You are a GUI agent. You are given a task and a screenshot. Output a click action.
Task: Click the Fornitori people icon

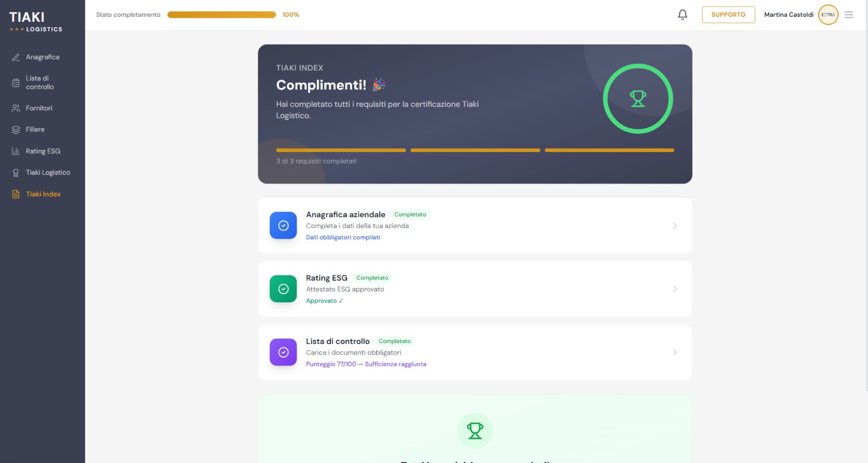(16, 108)
